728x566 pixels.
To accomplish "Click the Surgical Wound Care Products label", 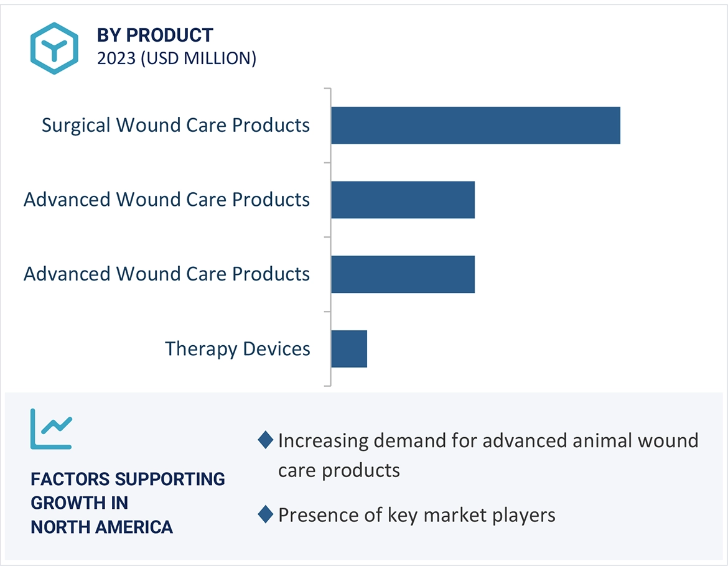I will (175, 125).
